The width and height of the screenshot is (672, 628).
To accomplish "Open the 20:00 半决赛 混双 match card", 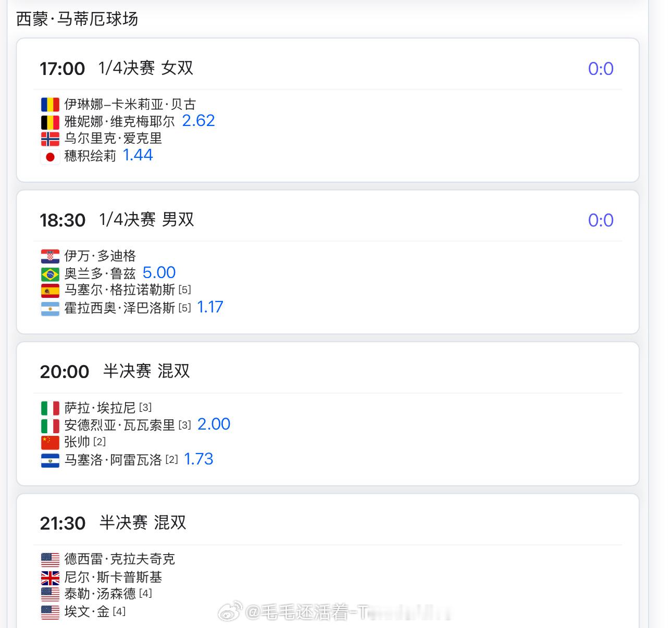I will pyautogui.click(x=328, y=414).
